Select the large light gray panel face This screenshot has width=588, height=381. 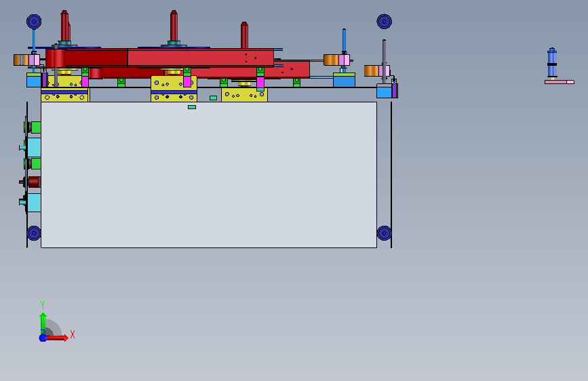209,176
